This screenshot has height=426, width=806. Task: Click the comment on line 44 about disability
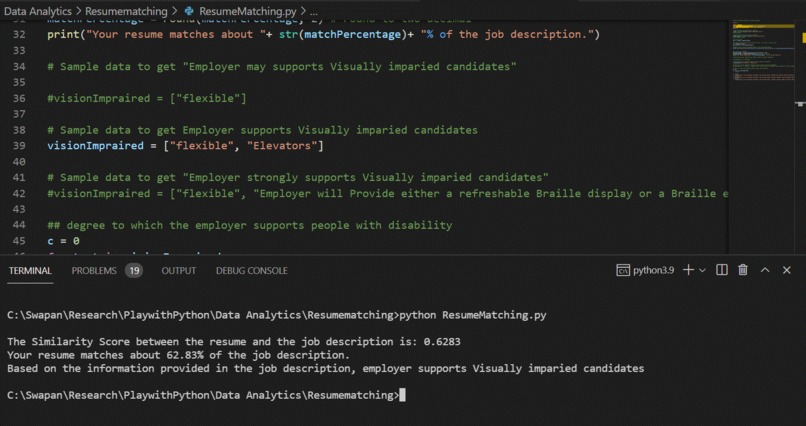(250, 225)
